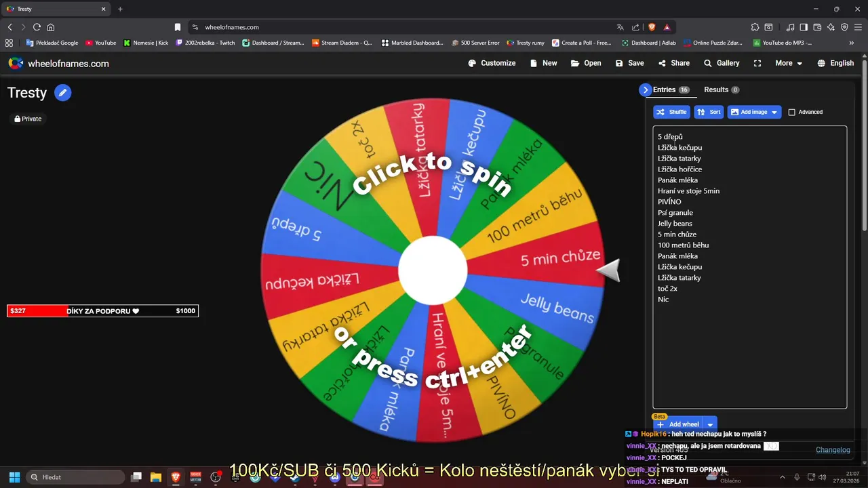
Task: Sort the entries with the Sort button
Action: pos(709,112)
